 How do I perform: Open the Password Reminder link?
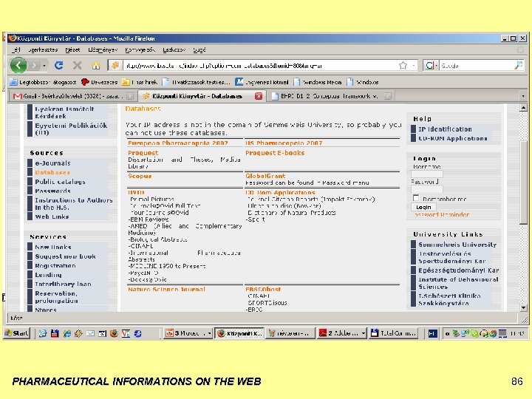(441, 215)
